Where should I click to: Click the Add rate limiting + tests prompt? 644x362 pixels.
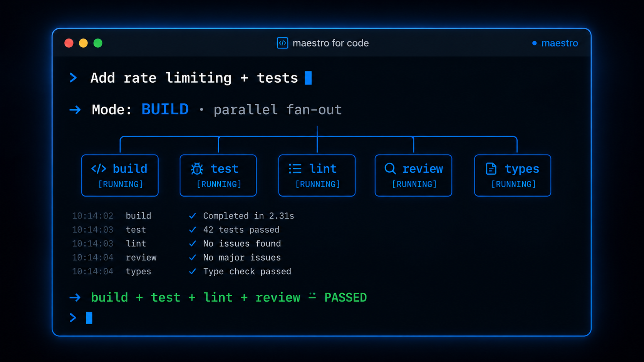[x=194, y=78]
